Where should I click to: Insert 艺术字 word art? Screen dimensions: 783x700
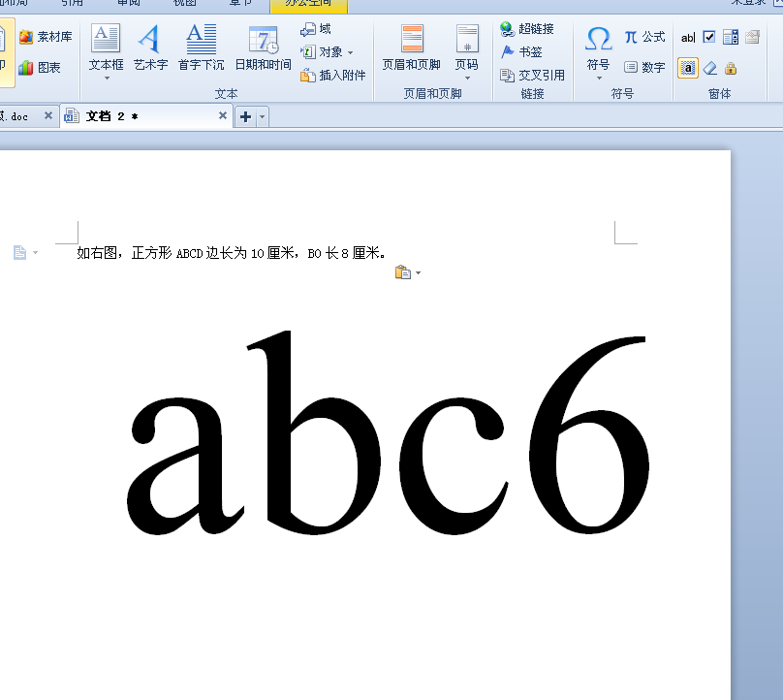150,48
